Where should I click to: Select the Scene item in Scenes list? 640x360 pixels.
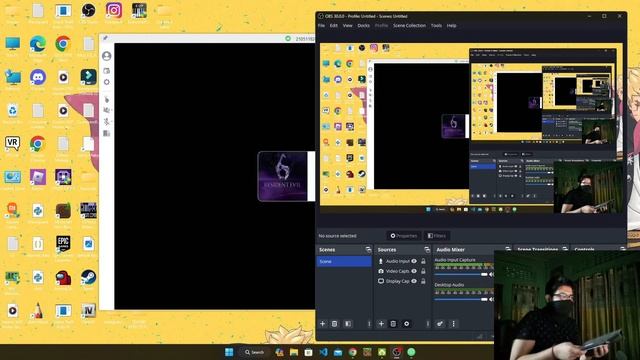click(x=344, y=261)
